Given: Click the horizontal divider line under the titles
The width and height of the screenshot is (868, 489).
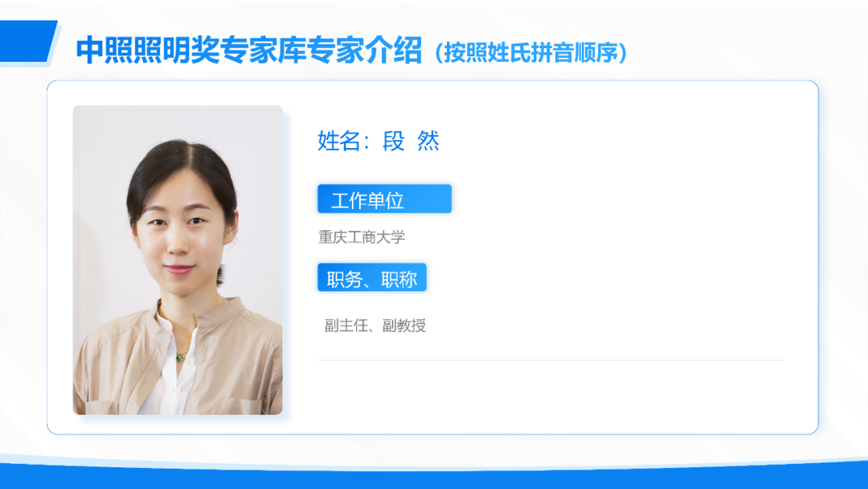Looking at the screenshot, I should [551, 360].
